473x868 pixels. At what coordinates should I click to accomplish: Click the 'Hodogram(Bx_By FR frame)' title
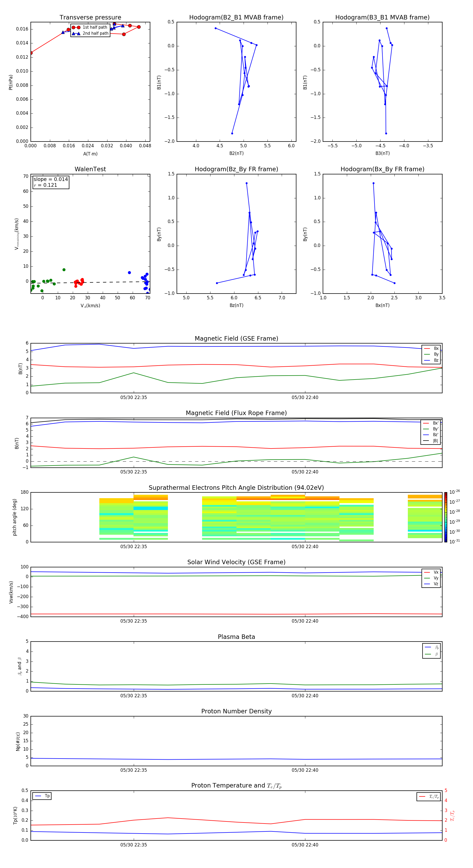click(x=382, y=169)
